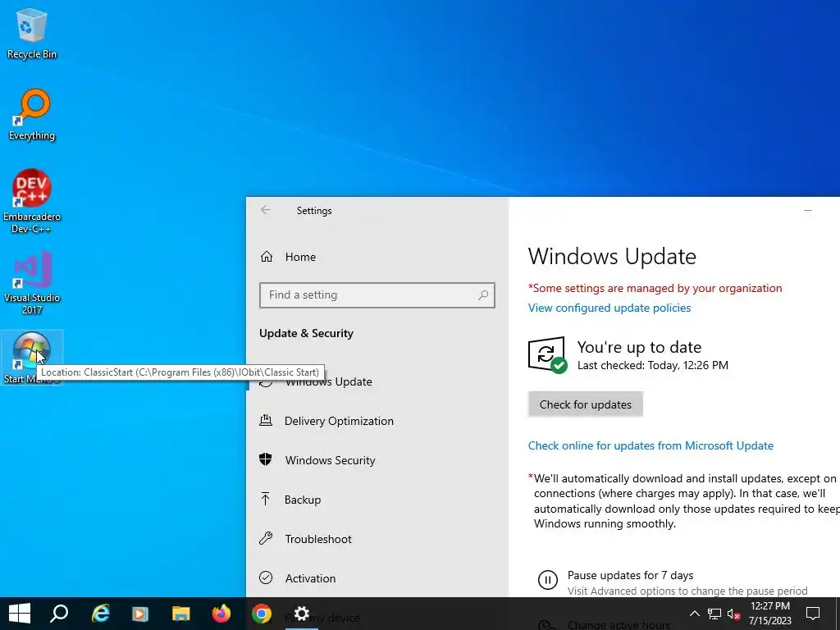Click the Backup arrow icon
The width and height of the screenshot is (840, 630).
click(x=265, y=500)
